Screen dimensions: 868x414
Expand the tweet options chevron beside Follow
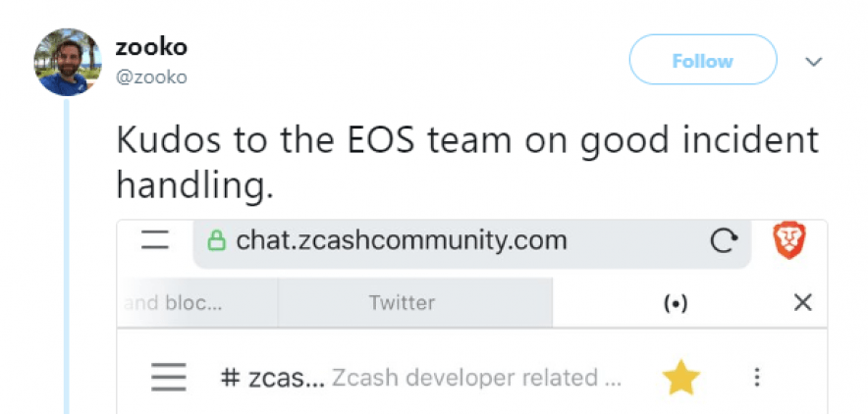tap(813, 62)
